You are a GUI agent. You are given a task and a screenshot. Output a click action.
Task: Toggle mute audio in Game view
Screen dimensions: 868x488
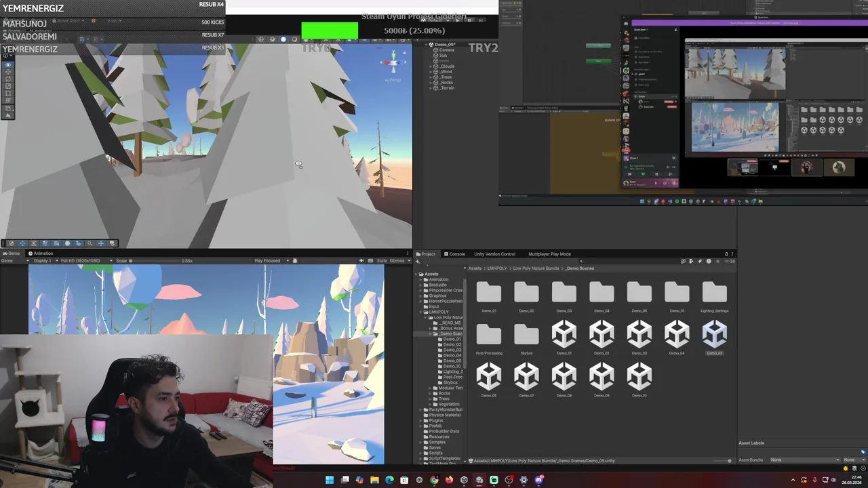(x=361, y=261)
